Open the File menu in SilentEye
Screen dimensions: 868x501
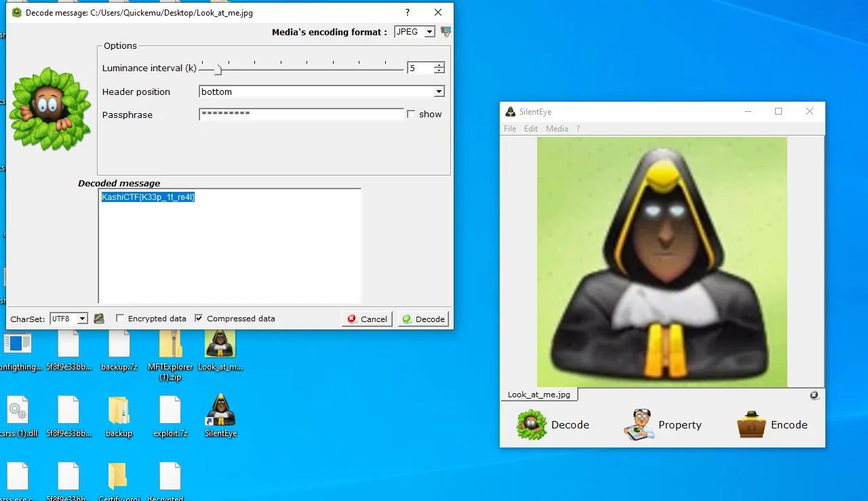[x=510, y=129]
